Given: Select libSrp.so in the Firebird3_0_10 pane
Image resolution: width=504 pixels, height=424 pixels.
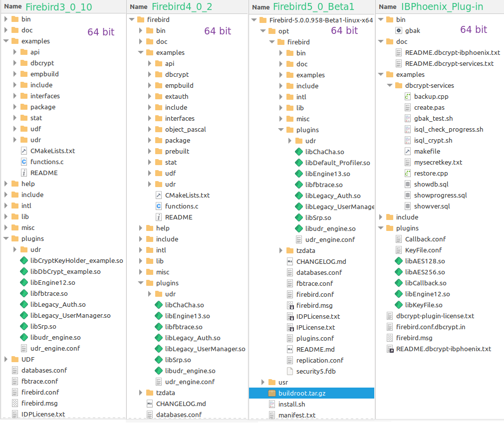Looking at the screenshot, I should point(43,326).
